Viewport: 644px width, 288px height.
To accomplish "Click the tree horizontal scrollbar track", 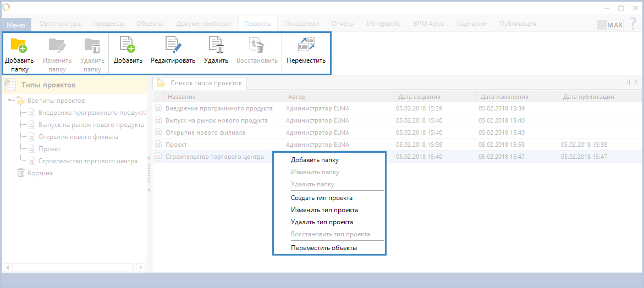I will click(x=74, y=268).
